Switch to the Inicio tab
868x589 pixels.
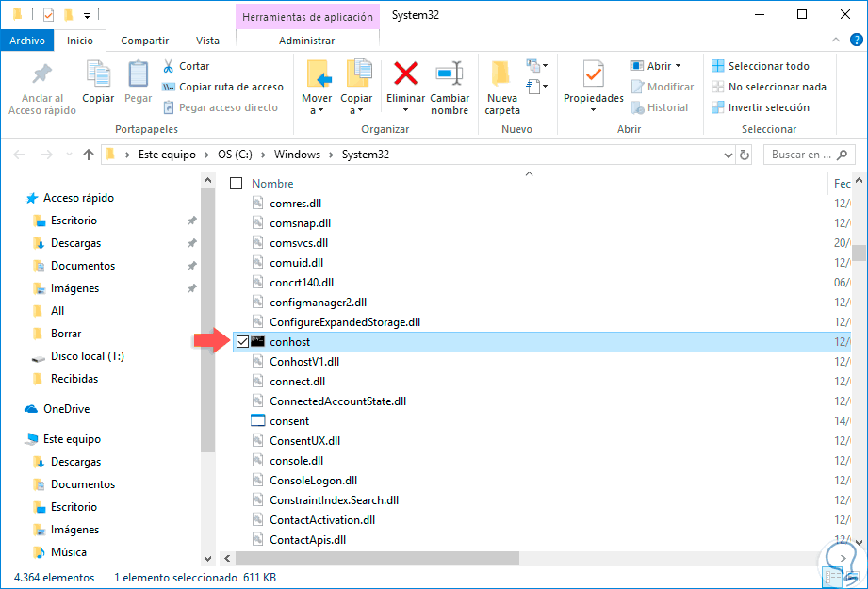[x=80, y=41]
